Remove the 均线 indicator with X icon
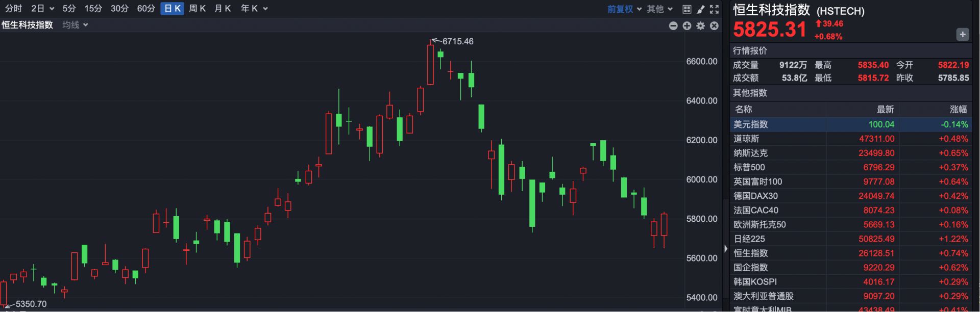The image size is (980, 312). [714, 25]
